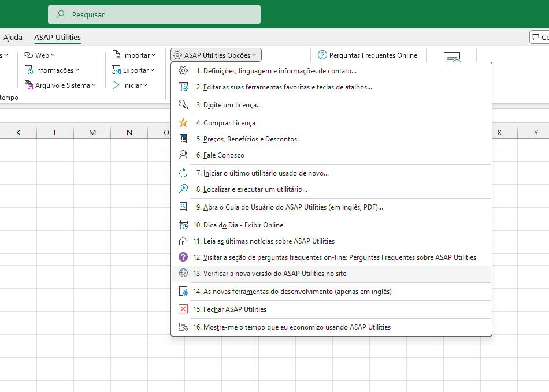Select Comprar Licença menu entry

(x=331, y=123)
